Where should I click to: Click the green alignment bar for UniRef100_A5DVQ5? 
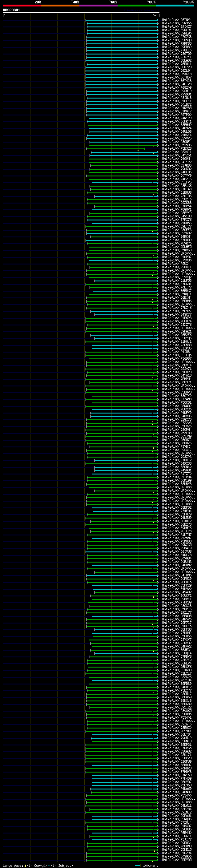pyautogui.click(x=123, y=860)
